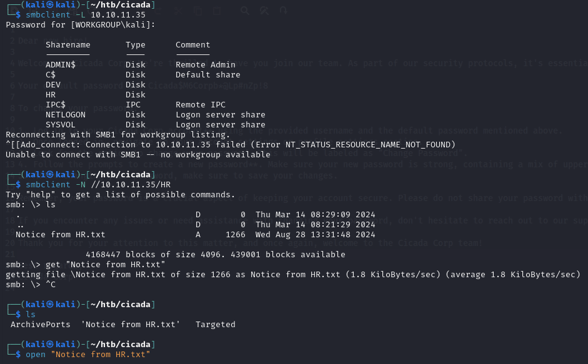Click the Sharename column header
The width and height of the screenshot is (588, 364).
[68, 45]
